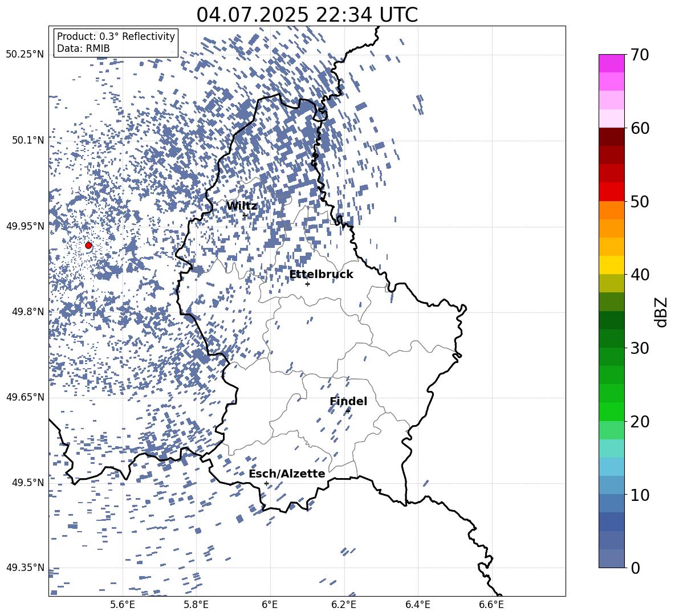
Task: Pick the bright green swatch above 20
Action: (612, 411)
